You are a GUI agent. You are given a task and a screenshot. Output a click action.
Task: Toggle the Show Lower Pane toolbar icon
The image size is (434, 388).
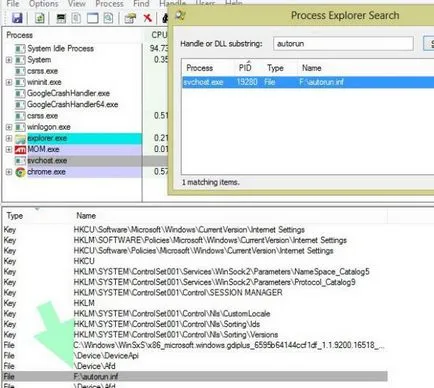[x=92, y=18]
